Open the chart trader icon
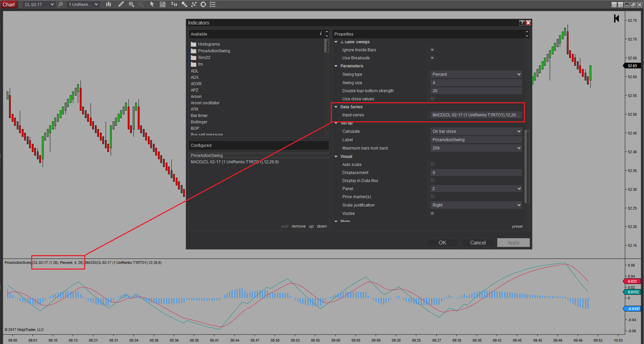Image resolution: width=644 pixels, height=344 pixels. [x=174, y=4]
